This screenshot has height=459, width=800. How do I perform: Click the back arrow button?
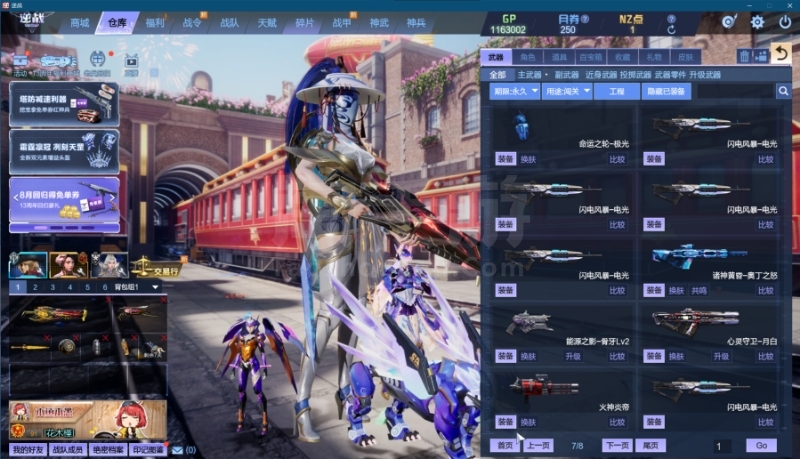tap(781, 54)
